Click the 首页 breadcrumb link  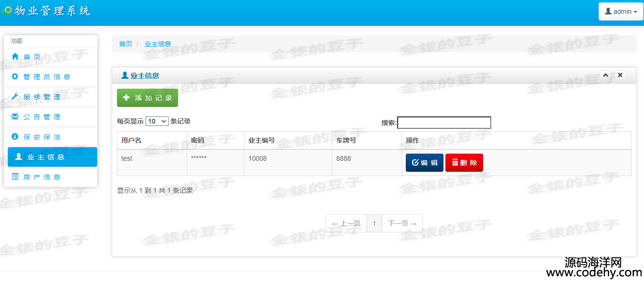coord(126,44)
